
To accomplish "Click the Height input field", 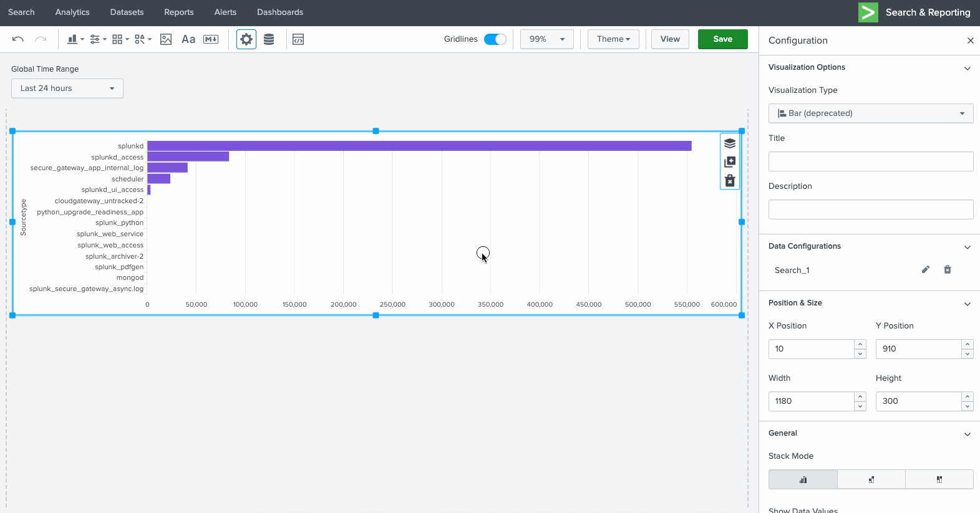I will 918,401.
